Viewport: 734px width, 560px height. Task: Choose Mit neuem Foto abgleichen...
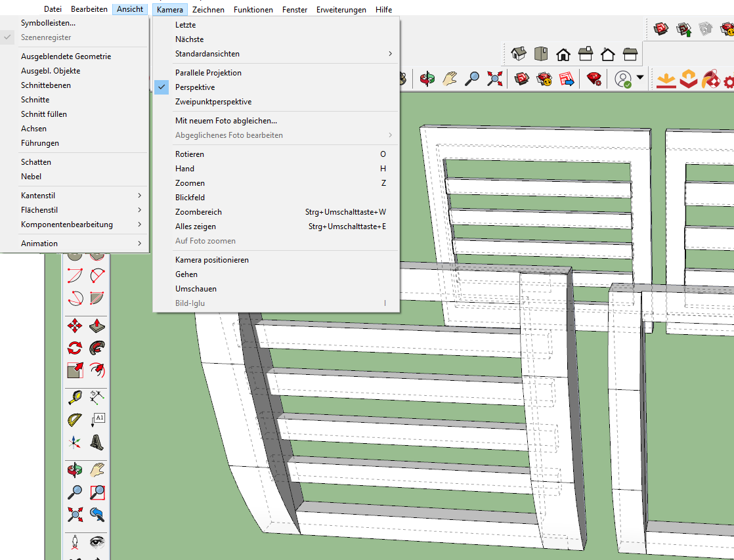tap(226, 121)
